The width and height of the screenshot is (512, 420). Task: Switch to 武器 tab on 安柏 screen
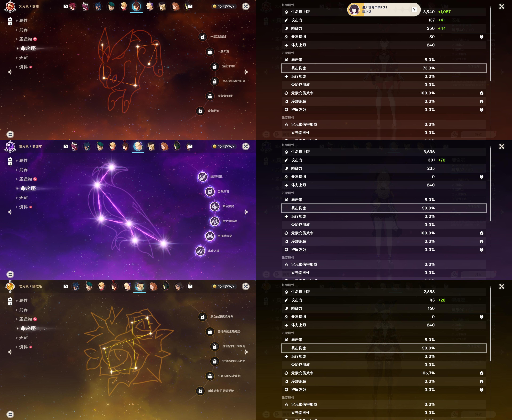[x=23, y=30]
